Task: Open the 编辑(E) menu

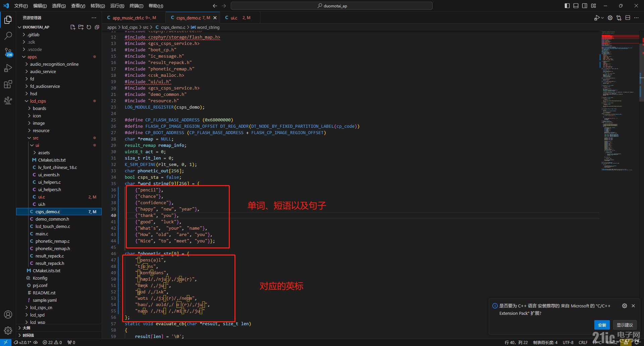Action: point(40,6)
